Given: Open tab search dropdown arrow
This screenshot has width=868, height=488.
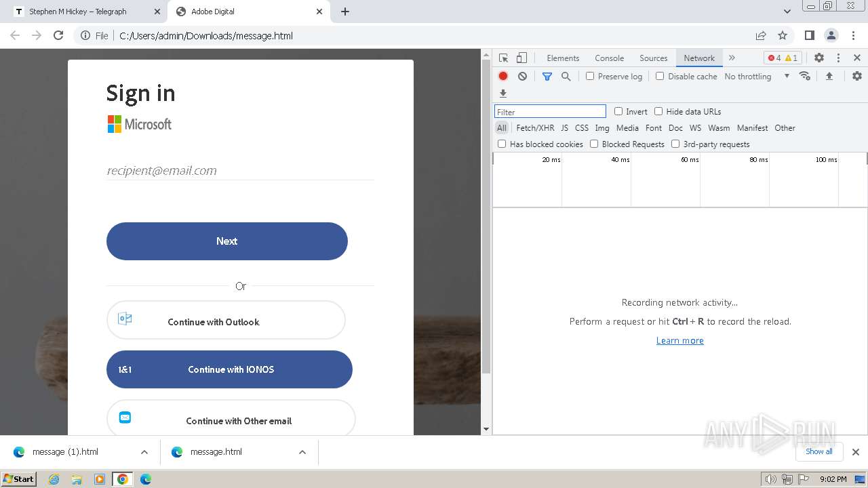Looking at the screenshot, I should (787, 12).
